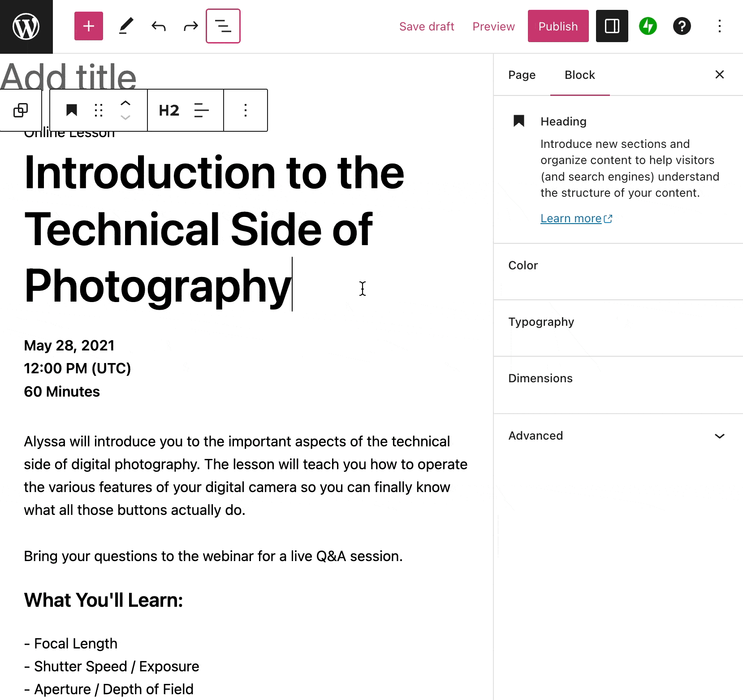Change heading level from H2
The height and width of the screenshot is (700, 743).
pyautogui.click(x=169, y=110)
